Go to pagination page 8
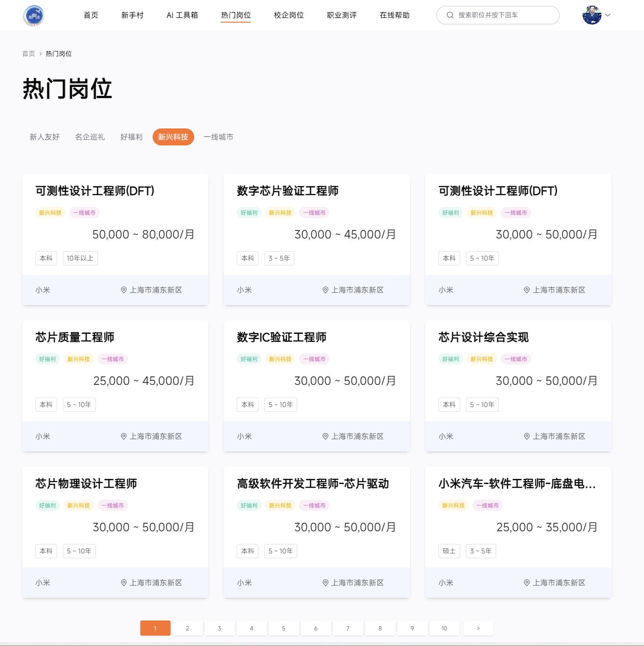Viewport: 644px width, 646px height. click(380, 628)
